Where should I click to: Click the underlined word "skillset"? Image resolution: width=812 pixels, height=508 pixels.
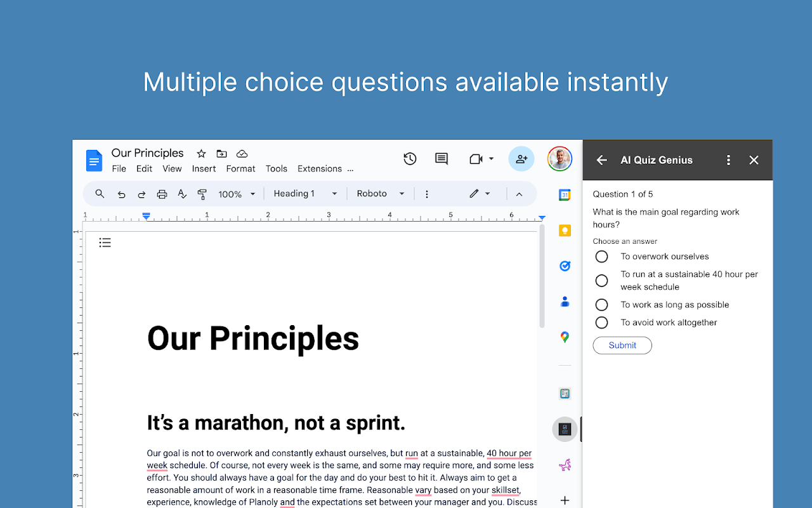coord(505,490)
